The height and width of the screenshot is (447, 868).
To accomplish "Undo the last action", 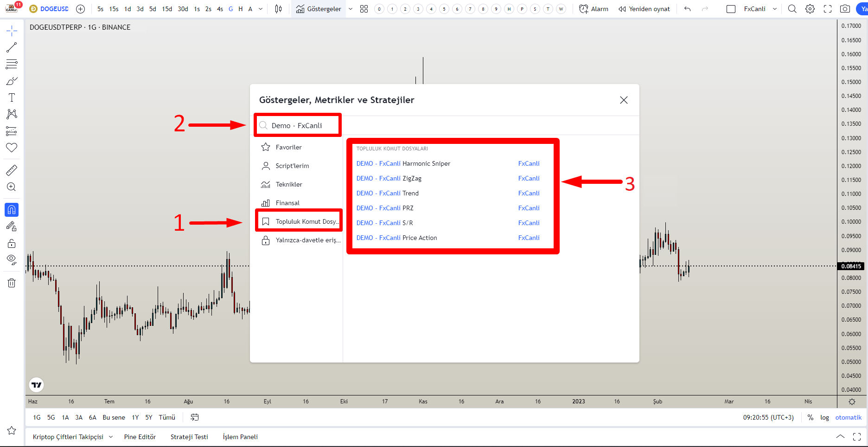I will pos(687,9).
